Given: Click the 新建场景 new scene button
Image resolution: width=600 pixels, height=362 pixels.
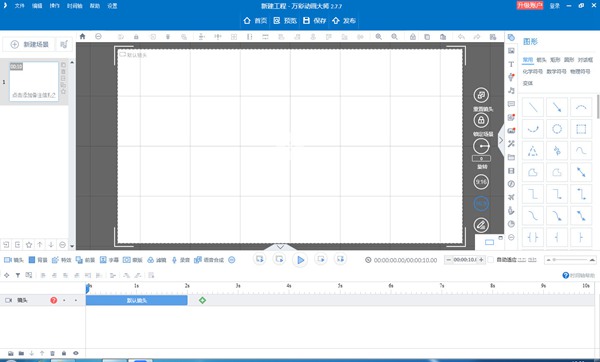Looking at the screenshot, I should click(29, 44).
